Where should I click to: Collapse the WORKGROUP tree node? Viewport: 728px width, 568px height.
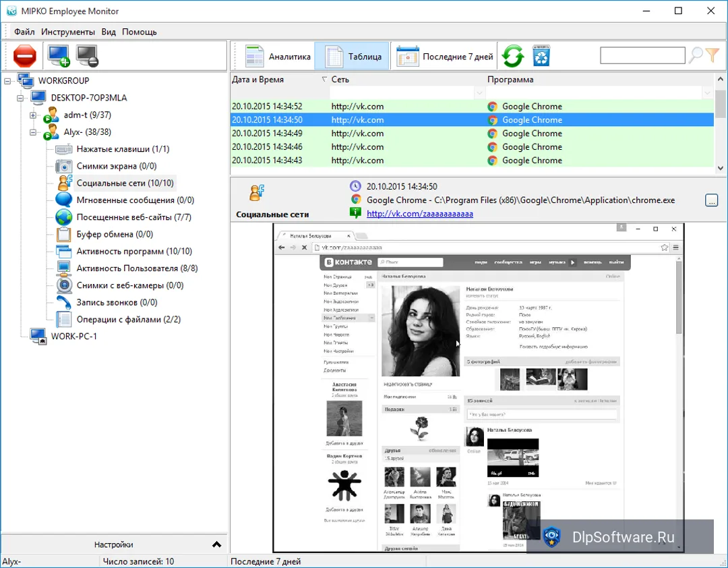click(x=7, y=81)
